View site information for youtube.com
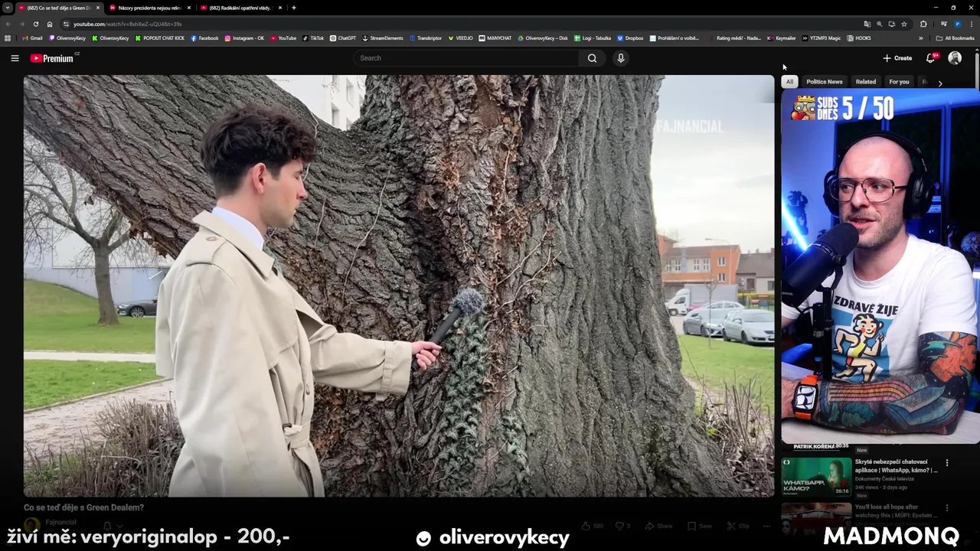This screenshot has width=980, height=551. click(x=66, y=24)
